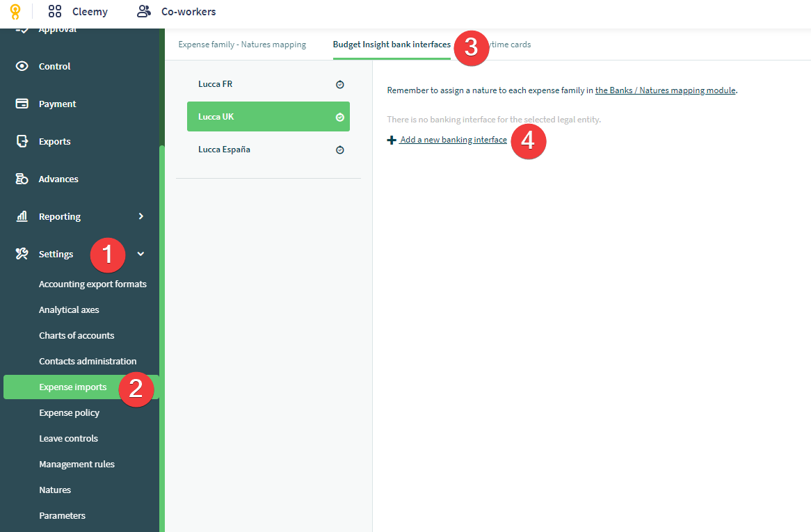
Task: Click the sidebar vertical scrollbar
Action: [x=162, y=339]
